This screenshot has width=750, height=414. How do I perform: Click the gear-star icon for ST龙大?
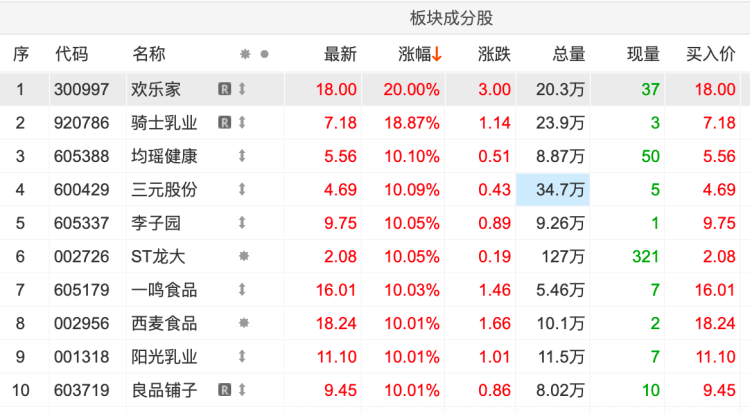[244, 256]
